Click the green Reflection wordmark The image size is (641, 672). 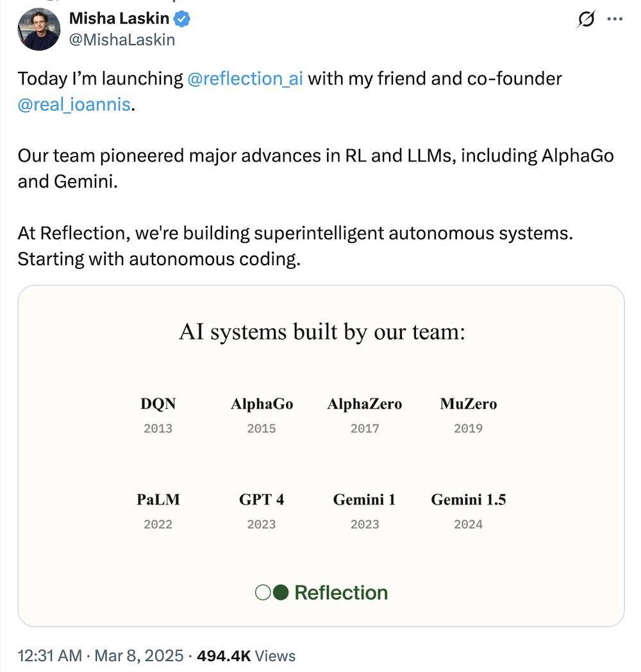pyautogui.click(x=341, y=593)
